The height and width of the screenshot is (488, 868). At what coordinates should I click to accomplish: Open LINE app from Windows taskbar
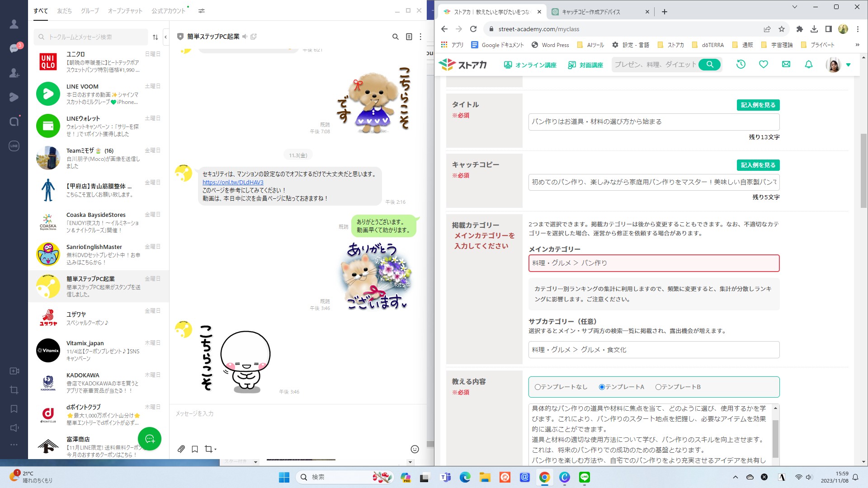pos(585,477)
